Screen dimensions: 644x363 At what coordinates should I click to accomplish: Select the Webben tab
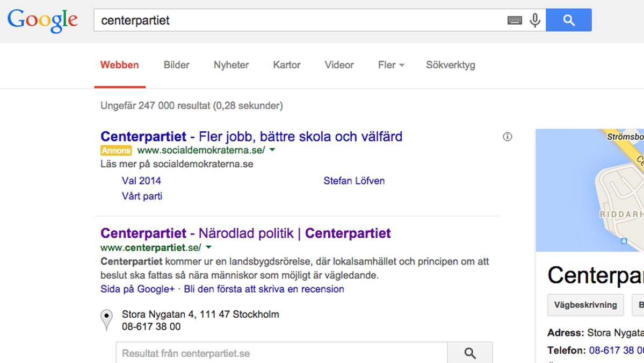(120, 65)
